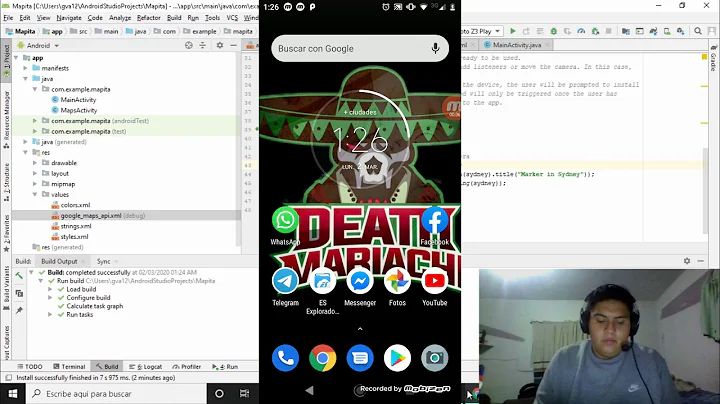Open the Profiler tool window
The width and height of the screenshot is (720, 404).
(x=187, y=366)
